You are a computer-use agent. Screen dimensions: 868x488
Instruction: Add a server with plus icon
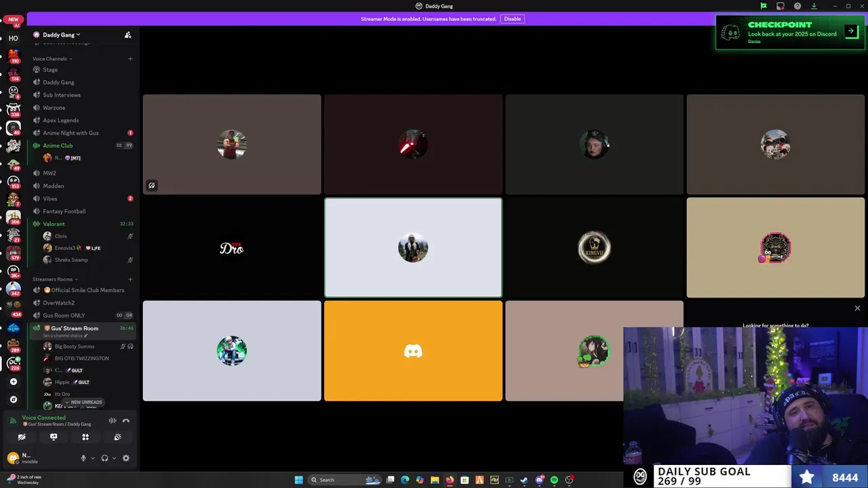click(13, 382)
